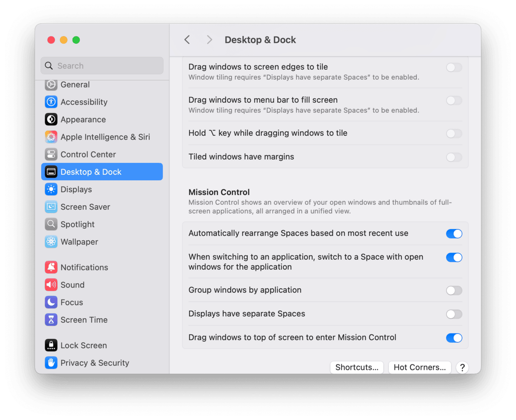Screen dimensions: 516x420
Task: Click the red close window button
Action: pyautogui.click(x=51, y=40)
